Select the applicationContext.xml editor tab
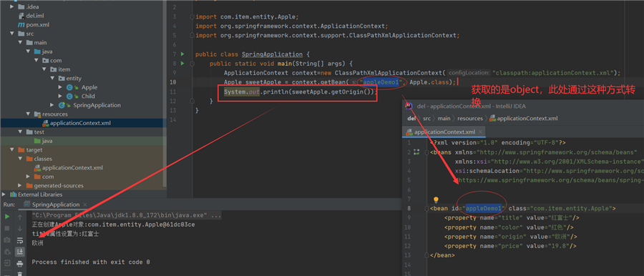Screen dimensions: 644x276 point(444,132)
